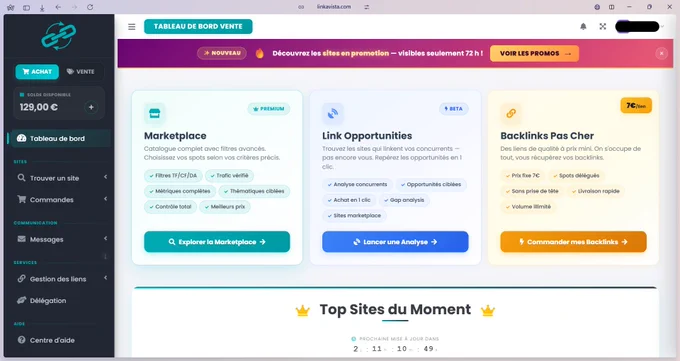Click the Top Sites du Moment heading
This screenshot has width=680, height=361.
(395, 309)
